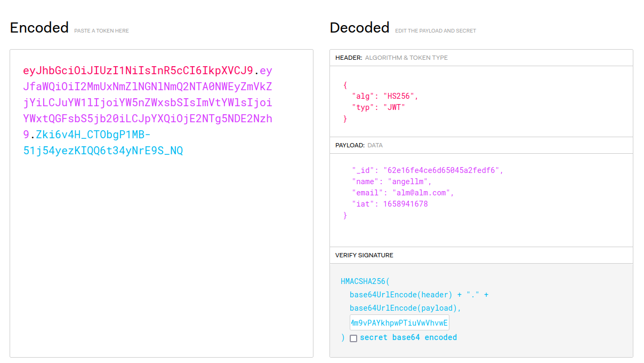The width and height of the screenshot is (644, 363).
Task: Click the red header segment of encoded token
Action: pos(138,71)
